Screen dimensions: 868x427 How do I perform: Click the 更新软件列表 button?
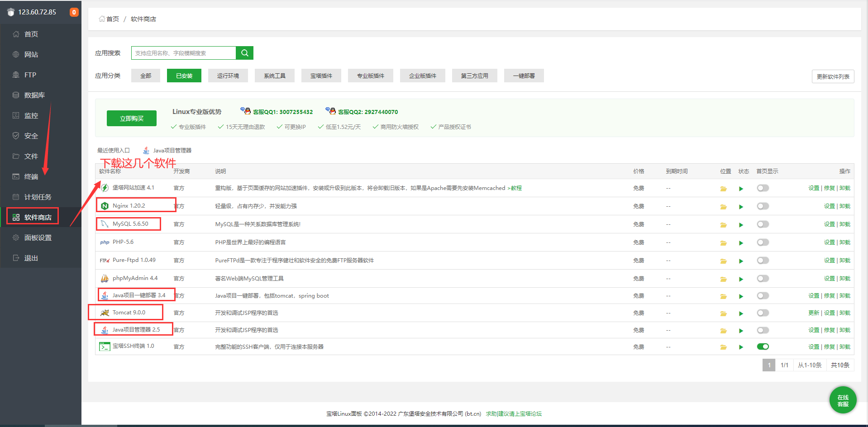click(x=833, y=76)
